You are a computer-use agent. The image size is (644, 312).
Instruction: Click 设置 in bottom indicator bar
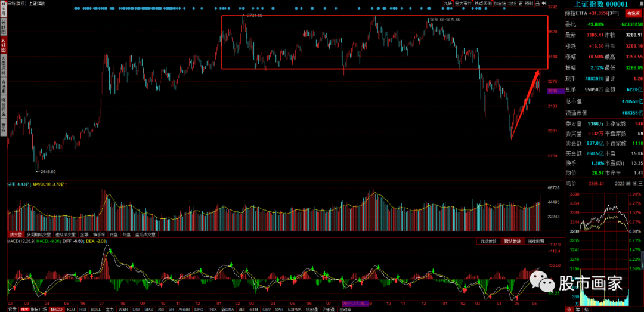13,309
